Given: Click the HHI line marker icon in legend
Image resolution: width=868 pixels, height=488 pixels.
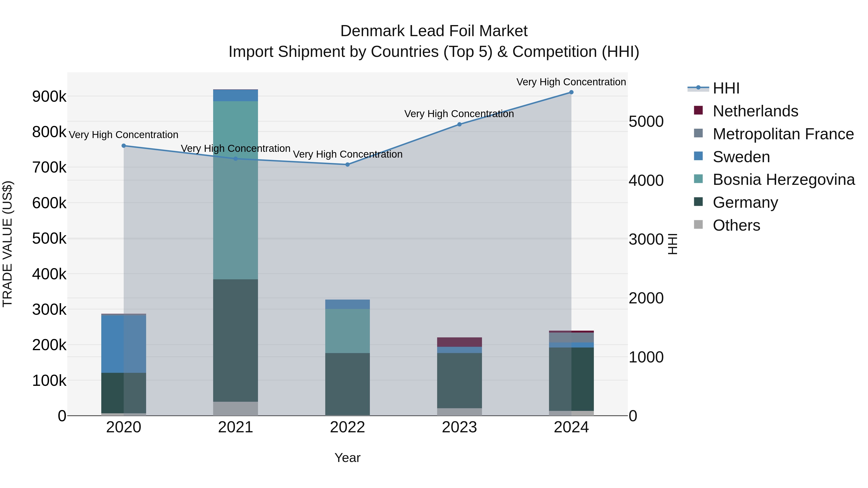Looking at the screenshot, I should tap(698, 87).
